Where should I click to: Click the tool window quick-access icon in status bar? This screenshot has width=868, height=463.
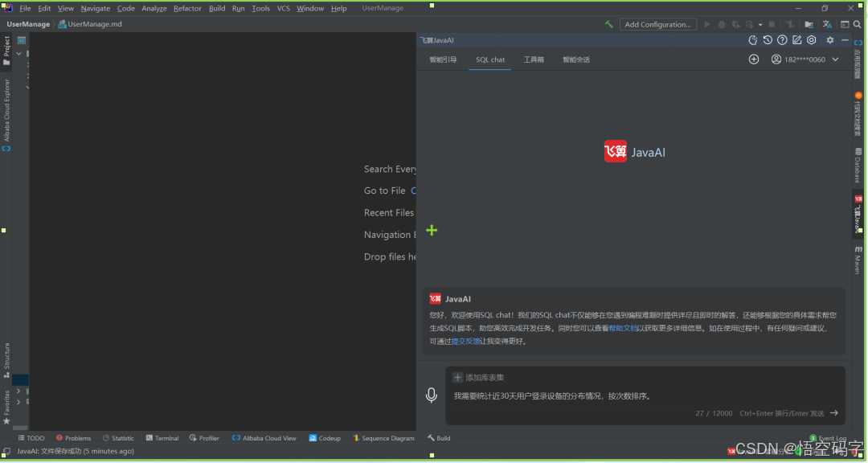(x=6, y=452)
